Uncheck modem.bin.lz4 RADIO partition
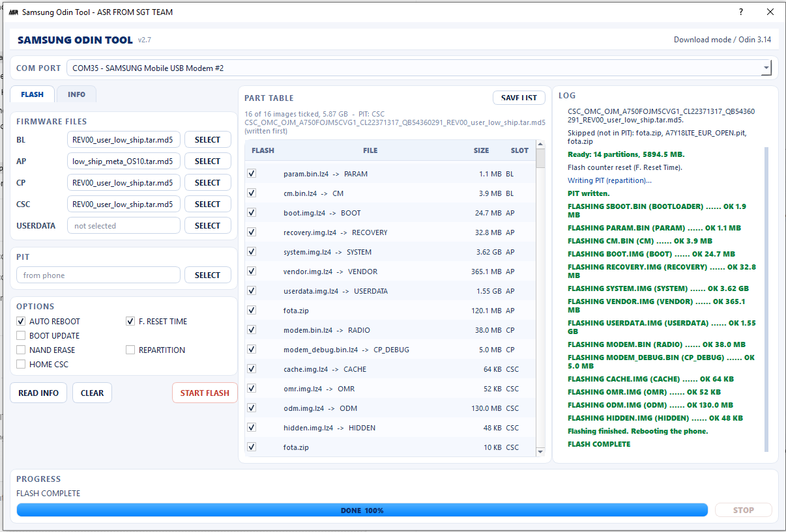Screen dimensions: 786x532 [x=252, y=330]
